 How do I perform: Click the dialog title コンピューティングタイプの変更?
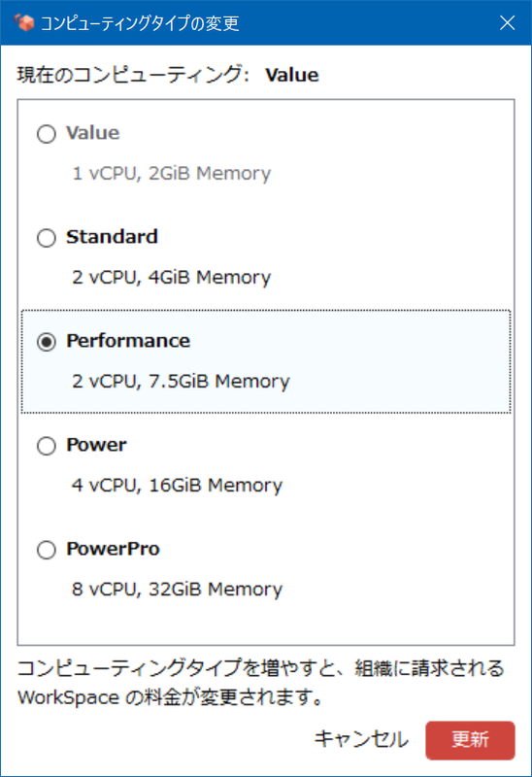pyautogui.click(x=140, y=22)
